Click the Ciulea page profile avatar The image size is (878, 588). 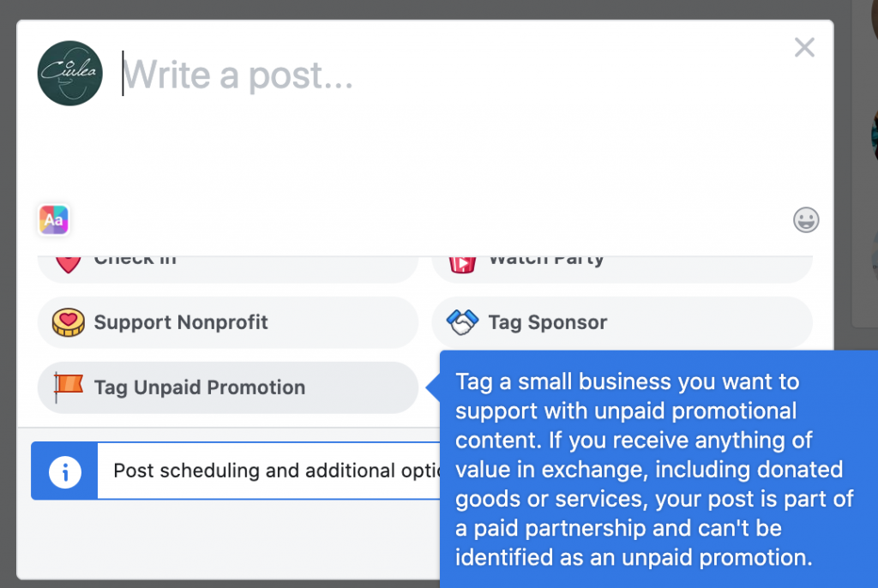(70, 74)
